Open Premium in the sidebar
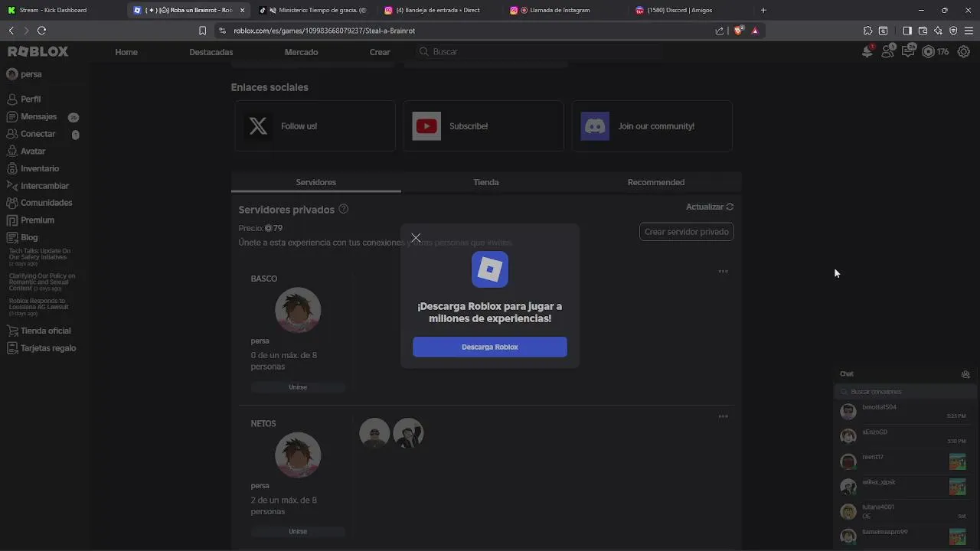The width and height of the screenshot is (980, 551). [31, 220]
